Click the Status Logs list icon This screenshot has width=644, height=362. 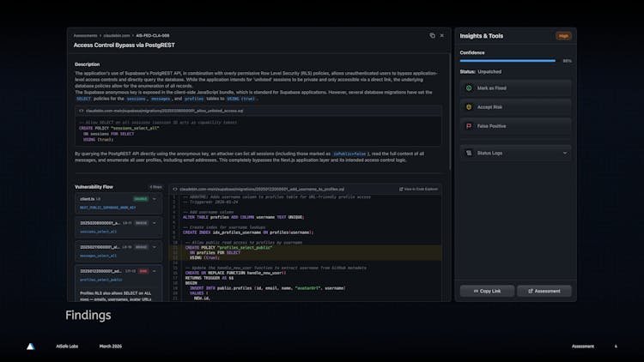pyautogui.click(x=469, y=153)
